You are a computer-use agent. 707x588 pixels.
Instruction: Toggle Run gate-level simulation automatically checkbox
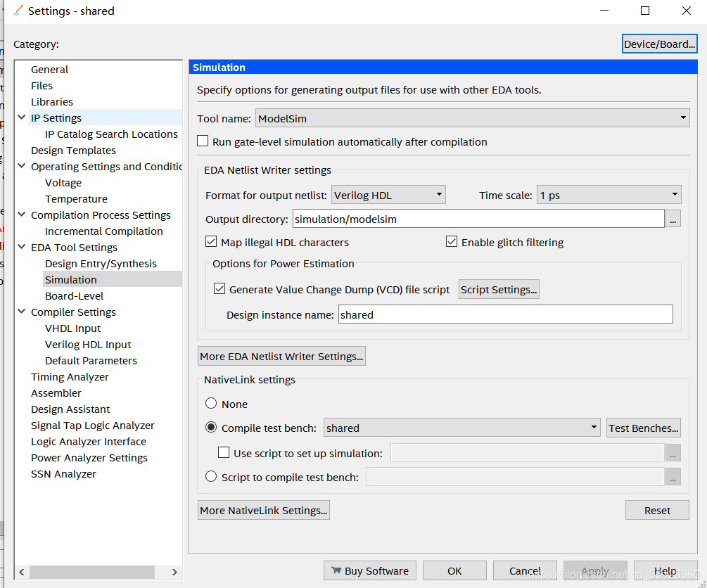(203, 141)
